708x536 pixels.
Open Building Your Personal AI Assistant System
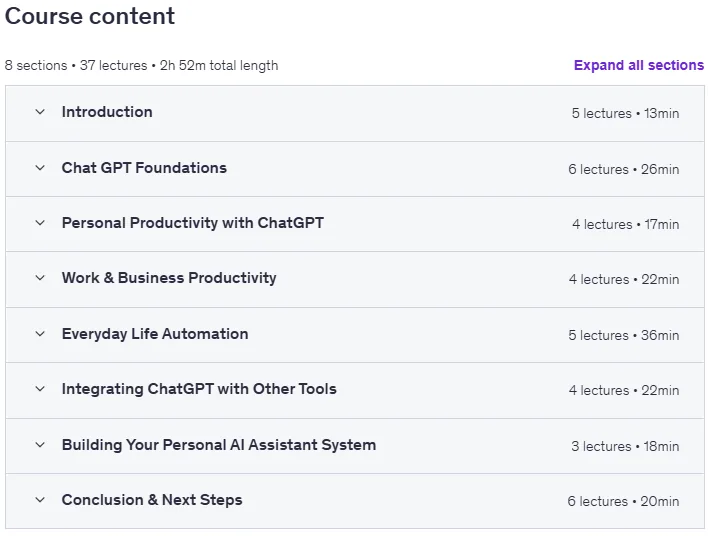point(219,445)
